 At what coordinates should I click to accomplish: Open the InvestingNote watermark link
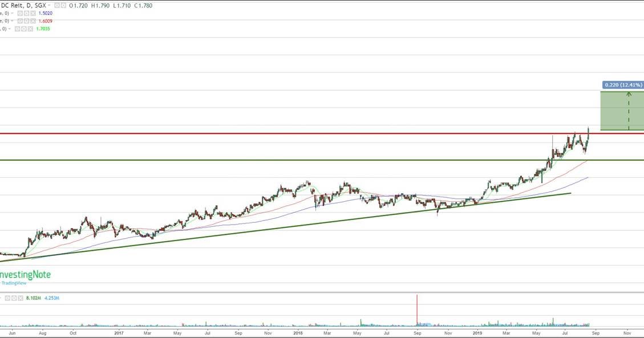(x=26, y=274)
